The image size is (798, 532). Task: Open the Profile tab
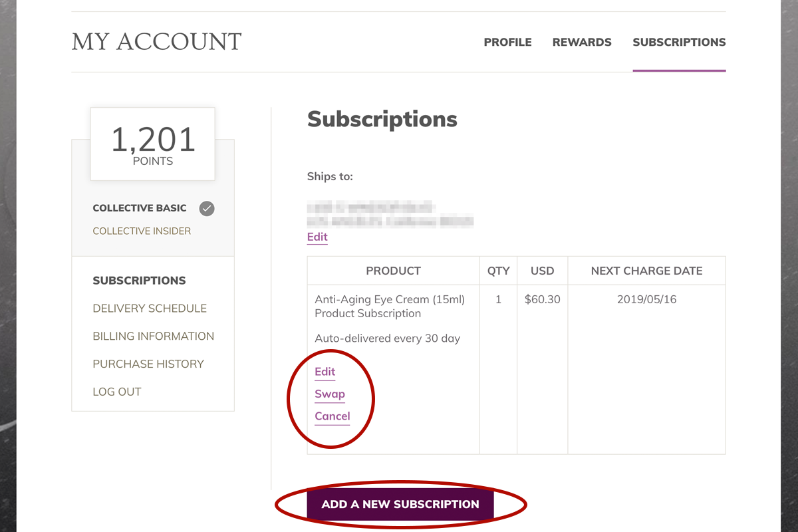[507, 42]
